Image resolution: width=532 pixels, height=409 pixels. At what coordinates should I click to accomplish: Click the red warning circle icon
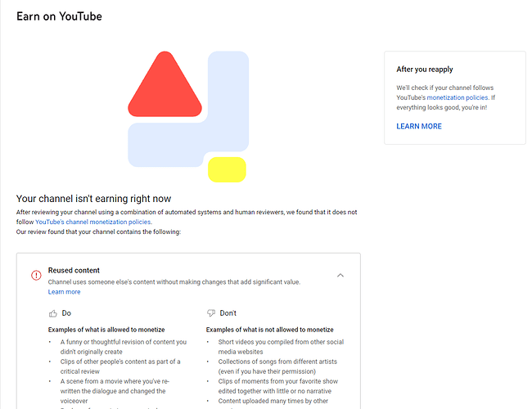[x=36, y=275]
